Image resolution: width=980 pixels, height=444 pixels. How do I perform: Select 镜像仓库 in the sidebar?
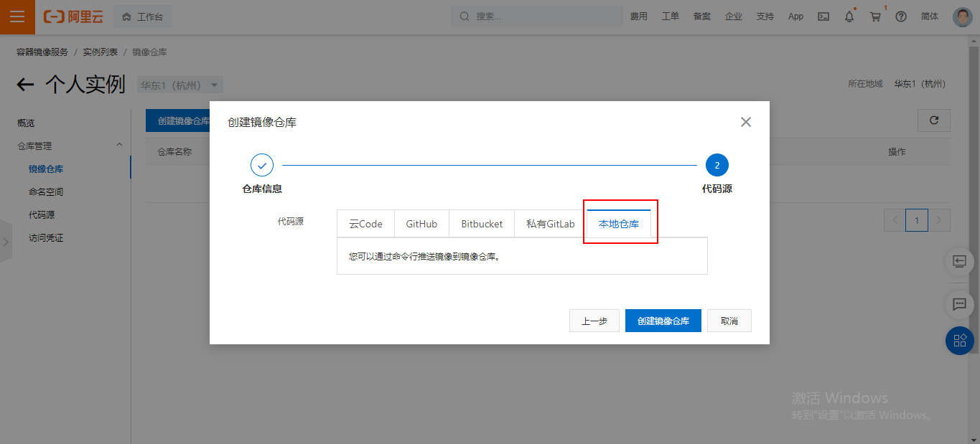tap(46, 169)
